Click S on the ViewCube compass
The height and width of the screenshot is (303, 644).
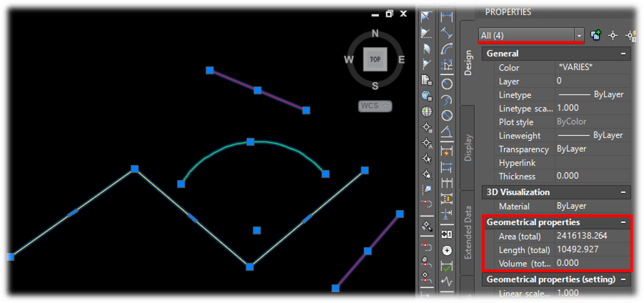coord(375,86)
